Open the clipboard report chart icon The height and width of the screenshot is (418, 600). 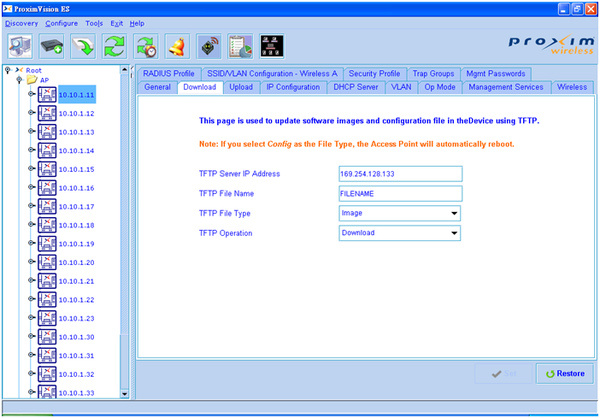pyautogui.click(x=240, y=46)
